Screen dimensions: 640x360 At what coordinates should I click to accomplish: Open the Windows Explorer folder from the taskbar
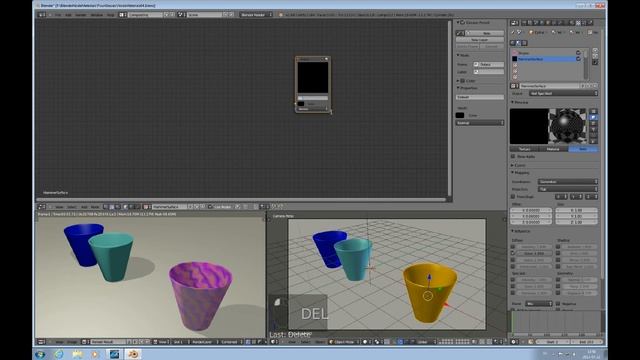(x=77, y=354)
